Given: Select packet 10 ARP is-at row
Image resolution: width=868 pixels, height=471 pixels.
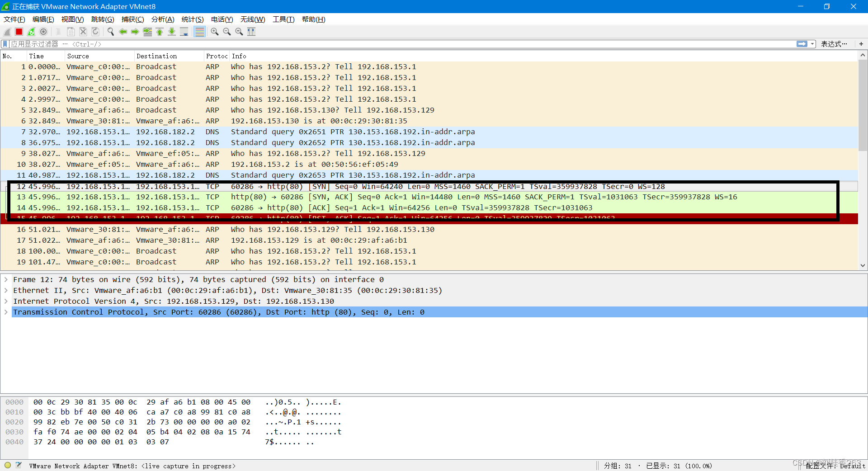Looking at the screenshot, I should (x=429, y=165).
